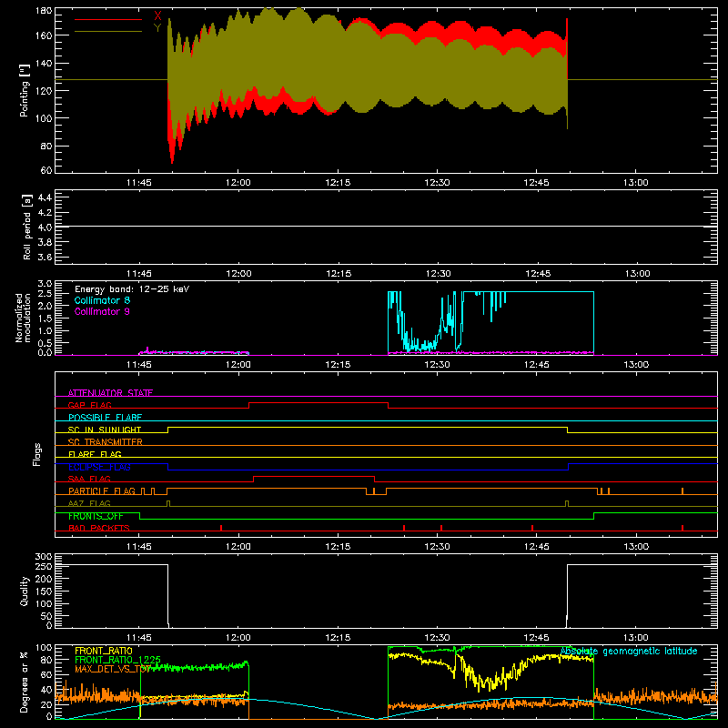Click the raised SAA_FLAG step segment
Screen dimensions: 728x728
[314, 476]
